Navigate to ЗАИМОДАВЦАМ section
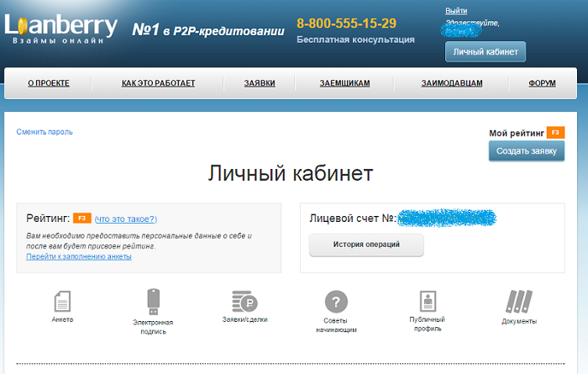588x374 pixels. [x=452, y=83]
